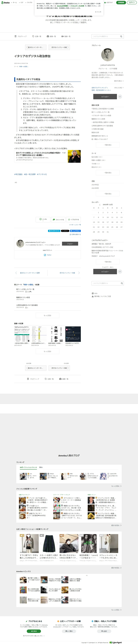Image resolution: width=138 pixels, height=644 pixels.
Task: Click left chevron for 進まないインターネット投票
Action: tap(16, 273)
